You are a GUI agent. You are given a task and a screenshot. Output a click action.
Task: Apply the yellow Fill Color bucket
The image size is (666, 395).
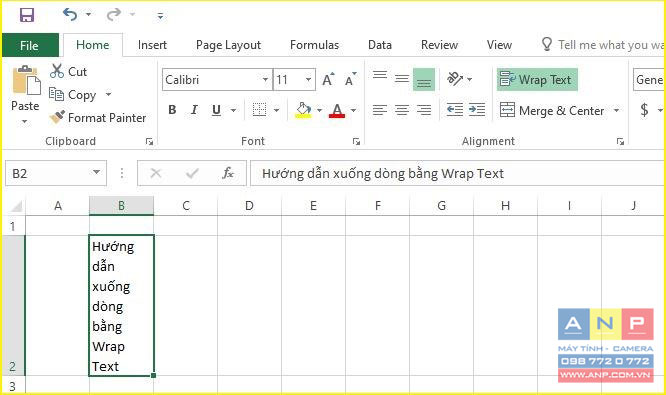pos(303,110)
